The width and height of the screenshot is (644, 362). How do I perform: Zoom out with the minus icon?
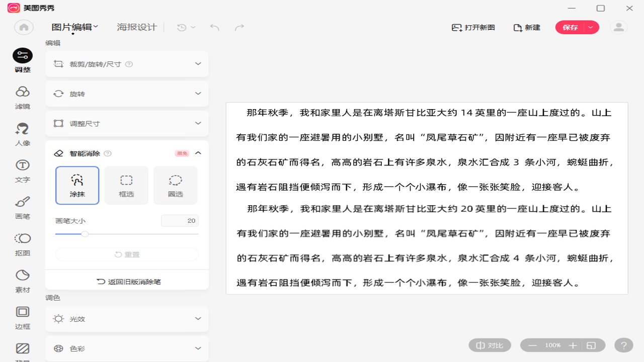(x=533, y=345)
